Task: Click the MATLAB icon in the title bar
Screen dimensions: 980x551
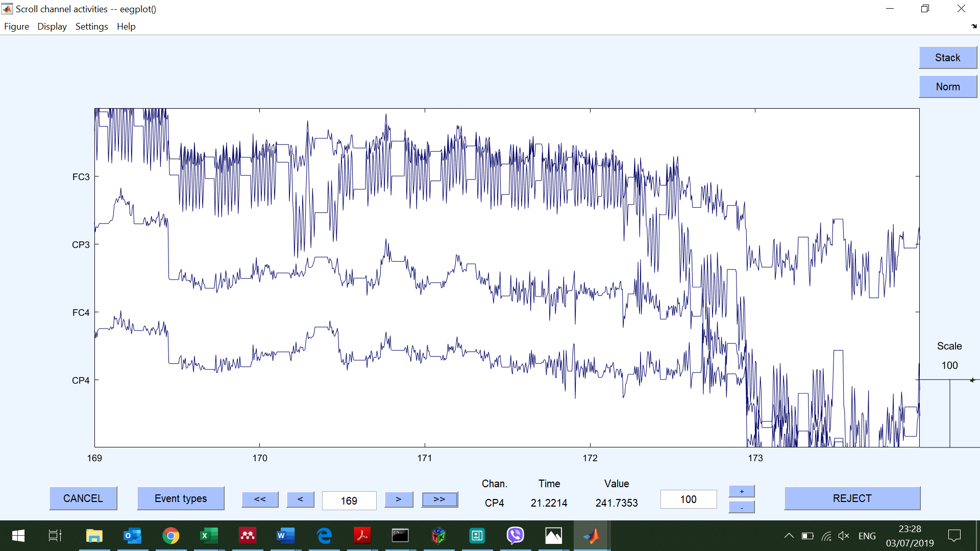Action: (7, 9)
